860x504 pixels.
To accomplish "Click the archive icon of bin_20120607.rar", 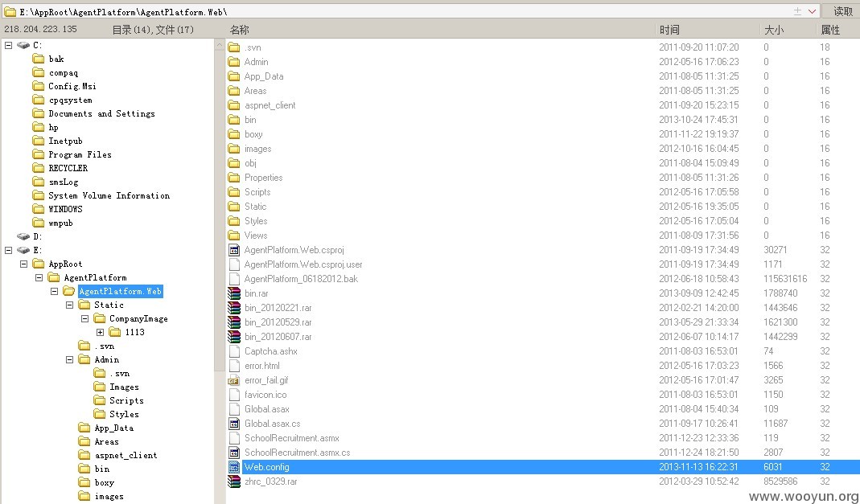I will tap(234, 336).
